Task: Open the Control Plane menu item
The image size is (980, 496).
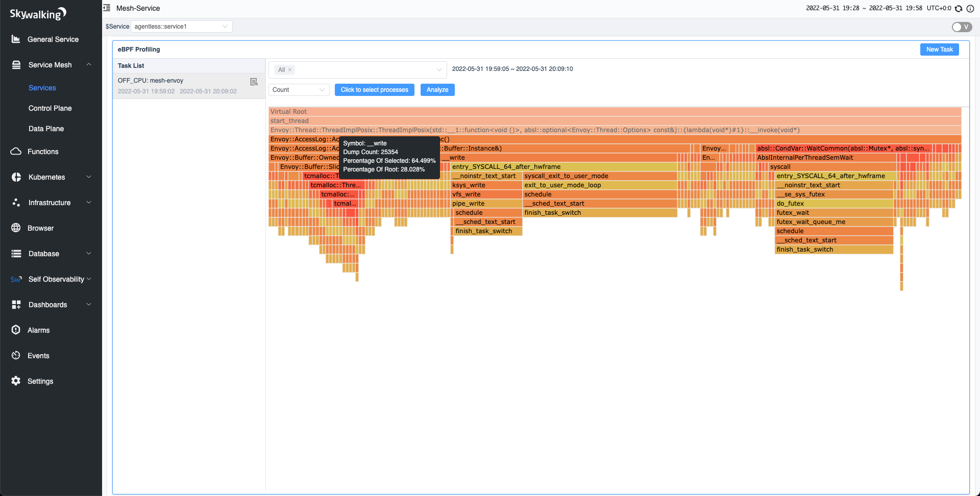Action: [x=50, y=108]
